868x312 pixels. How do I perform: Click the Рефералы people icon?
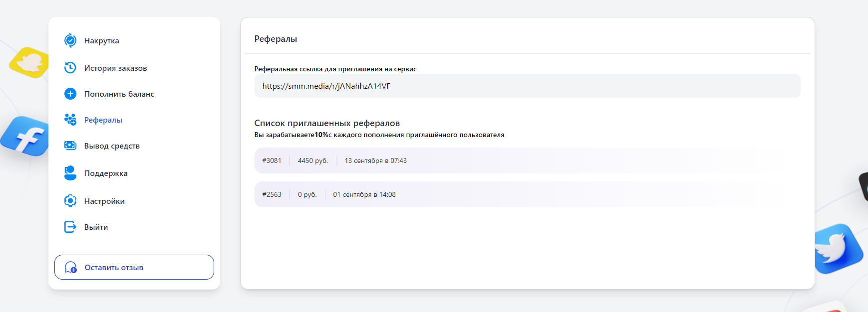[70, 120]
